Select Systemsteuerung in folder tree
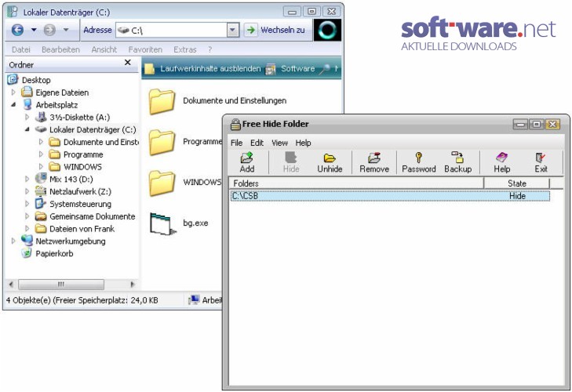572x392 pixels. pyautogui.click(x=80, y=204)
